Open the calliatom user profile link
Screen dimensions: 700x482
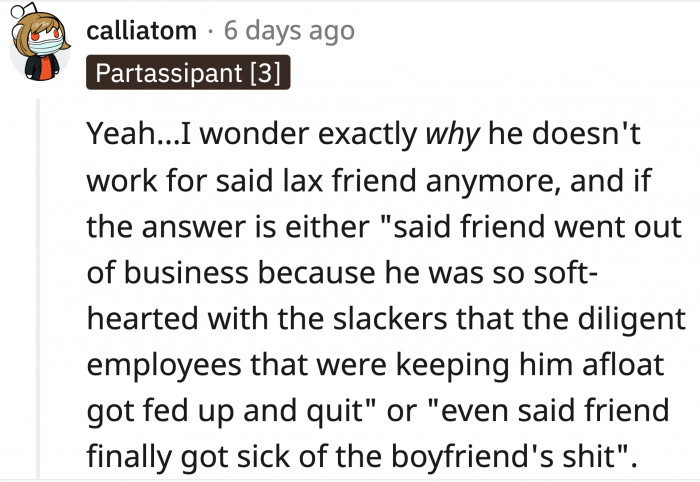point(142,31)
